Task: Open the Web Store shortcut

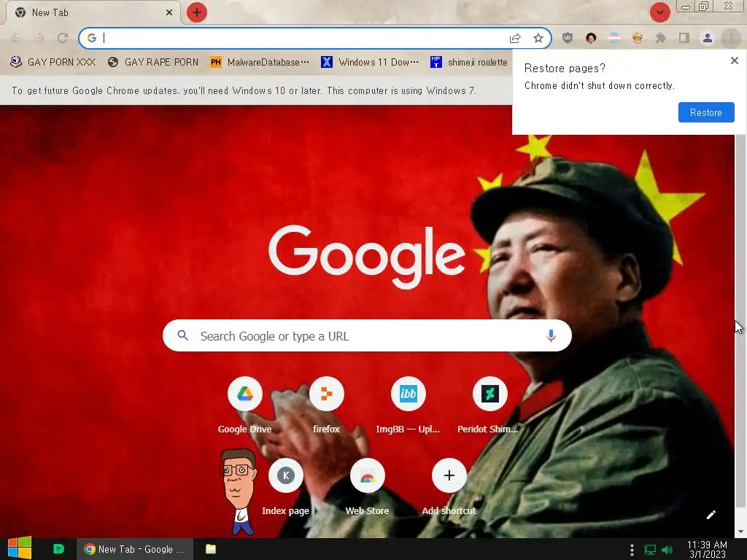Action: (367, 486)
